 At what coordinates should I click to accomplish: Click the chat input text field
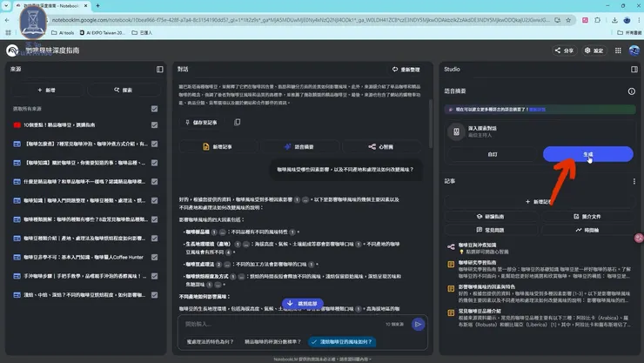tap(284, 324)
